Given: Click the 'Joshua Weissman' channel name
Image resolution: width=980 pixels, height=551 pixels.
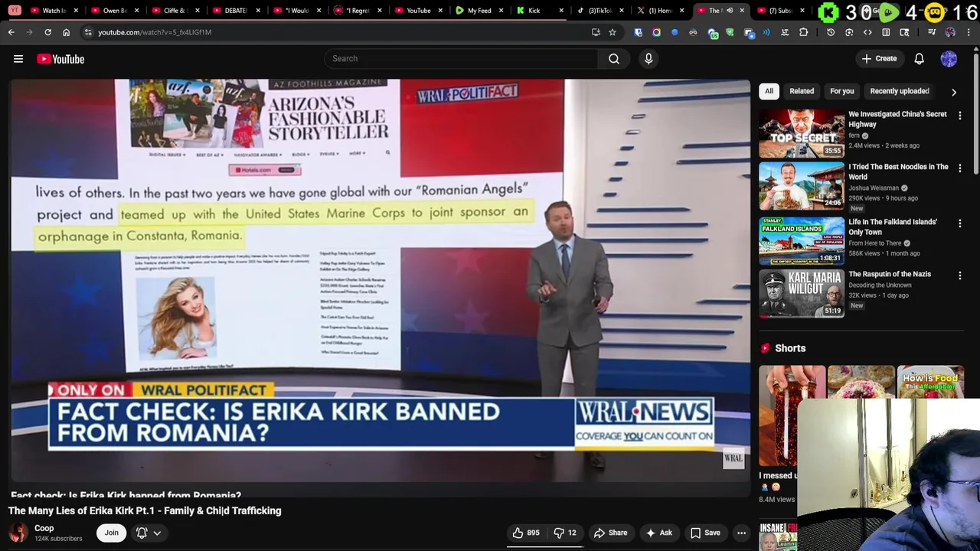Looking at the screenshot, I should (x=874, y=188).
